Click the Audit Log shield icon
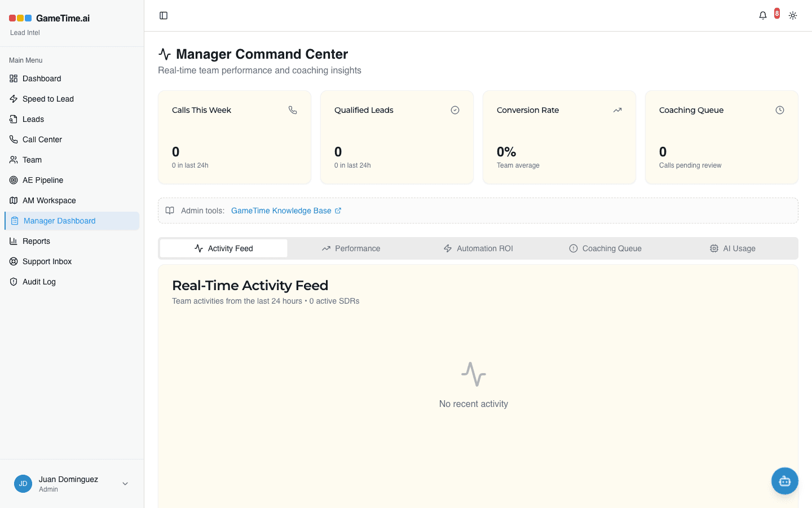812x508 pixels. tap(14, 282)
